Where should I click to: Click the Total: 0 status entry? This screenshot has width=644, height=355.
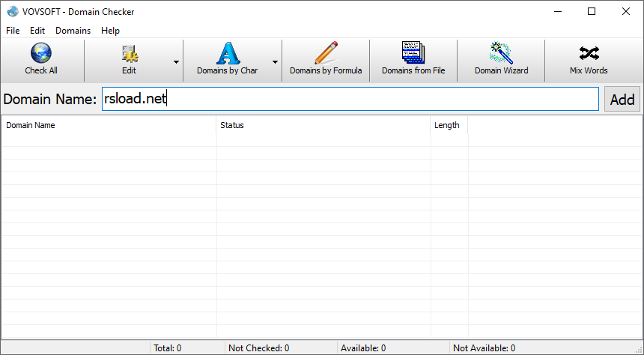168,348
